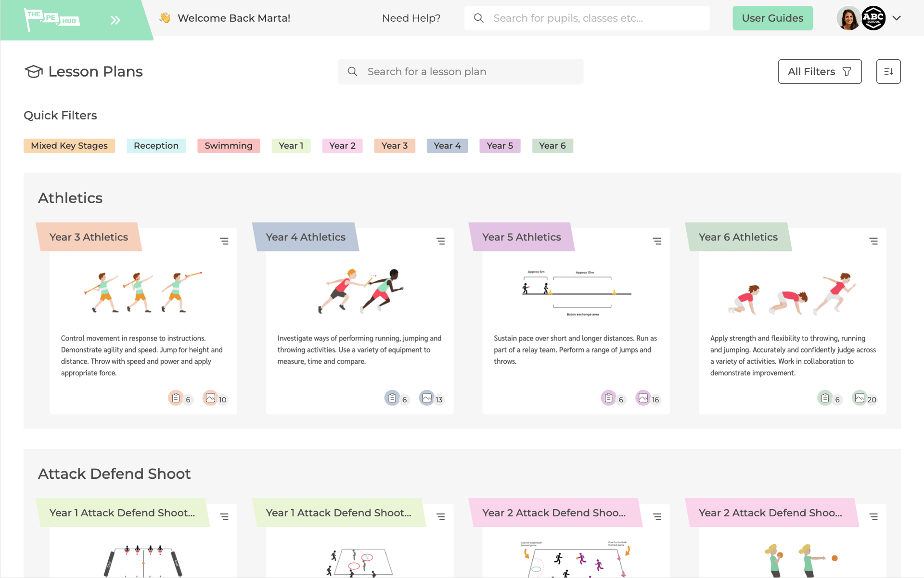Expand the sidebar with the double chevron
The image size is (924, 578).
click(x=115, y=20)
